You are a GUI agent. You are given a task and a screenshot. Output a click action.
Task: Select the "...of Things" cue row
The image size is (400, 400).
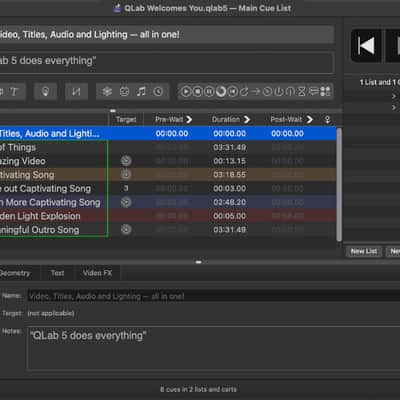click(168, 147)
